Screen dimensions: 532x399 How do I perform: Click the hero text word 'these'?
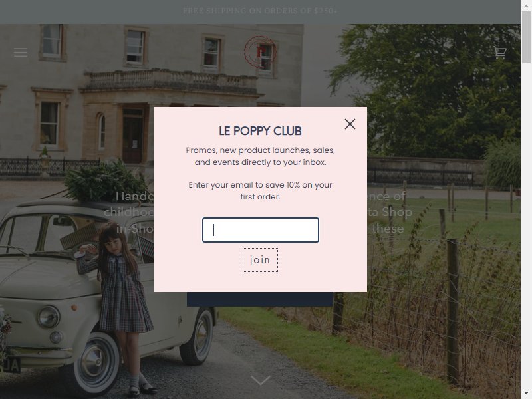(388, 228)
